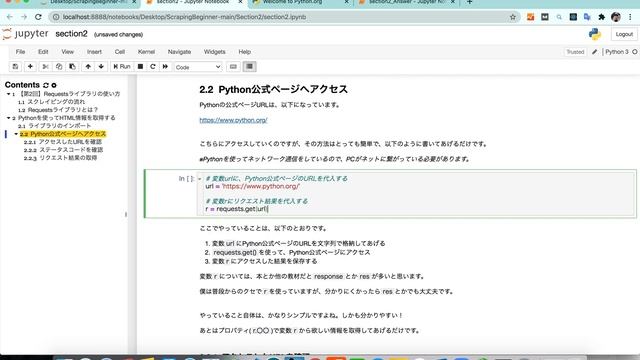Viewport: 640px width, 360px height.
Task: Click the Python 3 kernel name
Action: pos(617,52)
